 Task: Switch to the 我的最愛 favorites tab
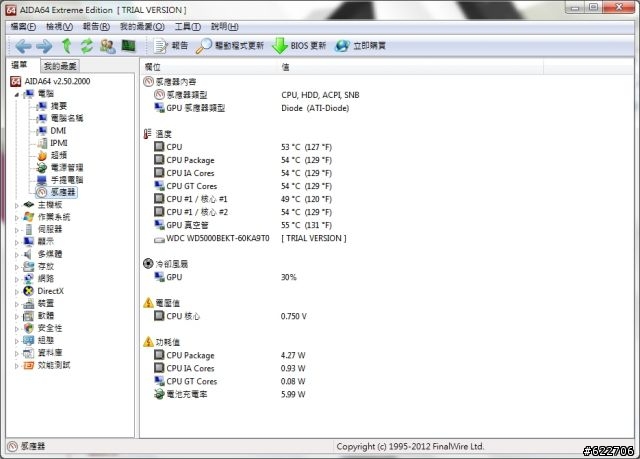[x=60, y=66]
